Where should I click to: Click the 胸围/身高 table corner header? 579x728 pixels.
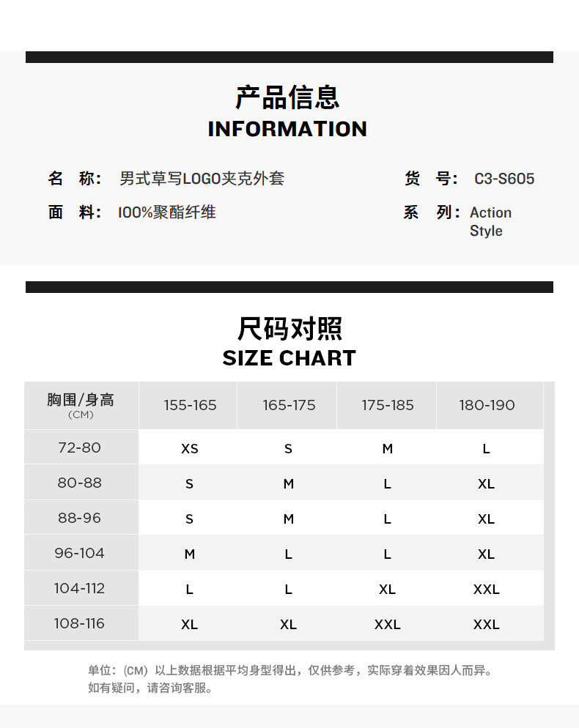click(x=81, y=405)
